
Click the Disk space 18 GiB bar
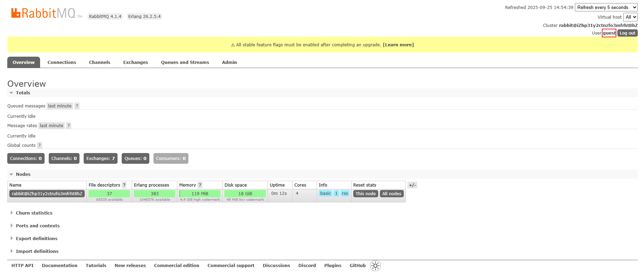(x=245, y=194)
